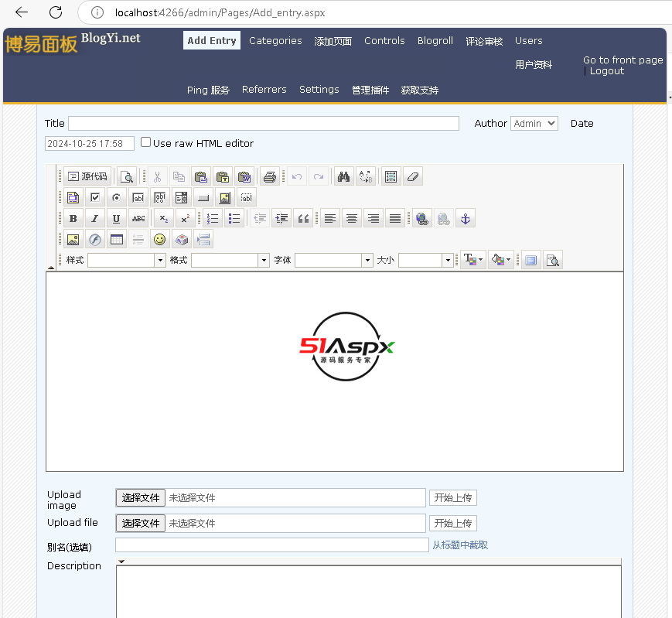This screenshot has width=672, height=618.
Task: Focus the 别名(选填) input field
Action: click(x=272, y=545)
